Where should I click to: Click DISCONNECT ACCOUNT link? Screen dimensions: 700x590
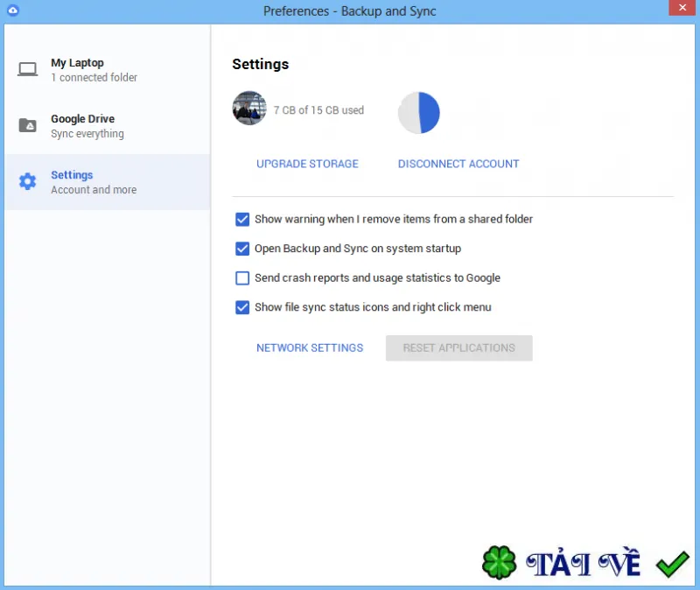[458, 164]
